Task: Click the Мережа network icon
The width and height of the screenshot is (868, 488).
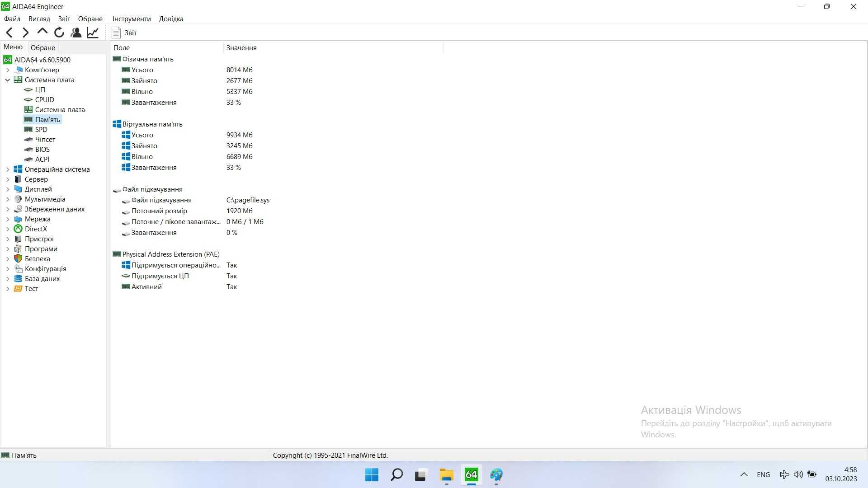Action: coord(18,219)
